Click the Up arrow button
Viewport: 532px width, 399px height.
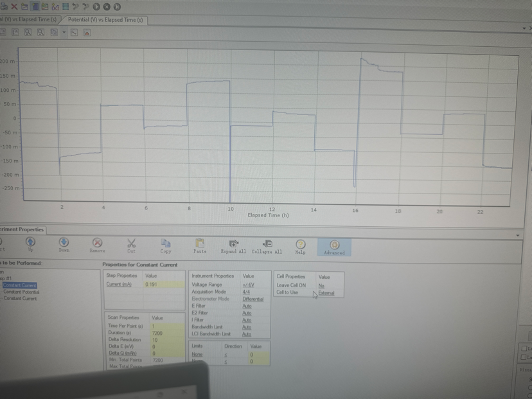[30, 244]
